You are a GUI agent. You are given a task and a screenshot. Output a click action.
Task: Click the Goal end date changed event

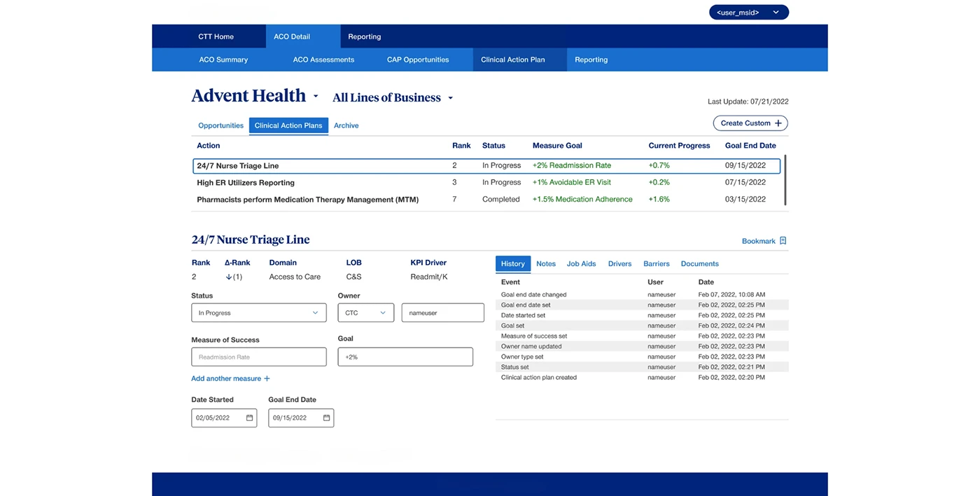(x=533, y=295)
